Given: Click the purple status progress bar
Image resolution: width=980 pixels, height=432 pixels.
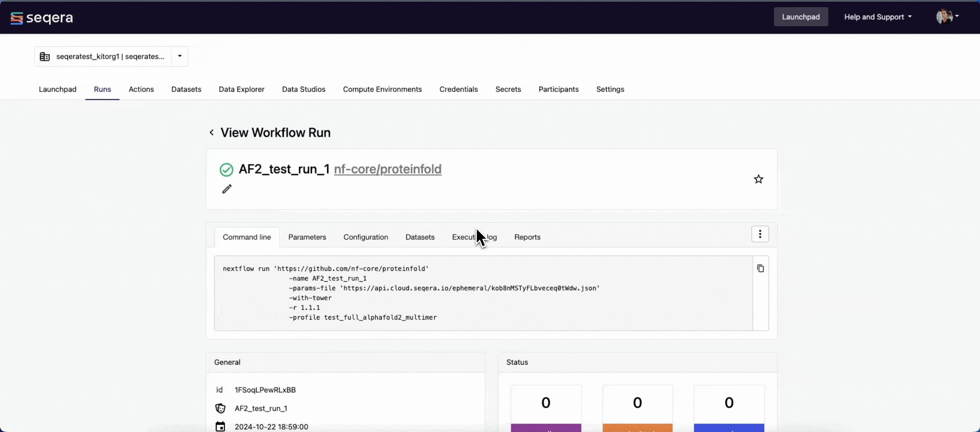Looking at the screenshot, I should [x=546, y=429].
